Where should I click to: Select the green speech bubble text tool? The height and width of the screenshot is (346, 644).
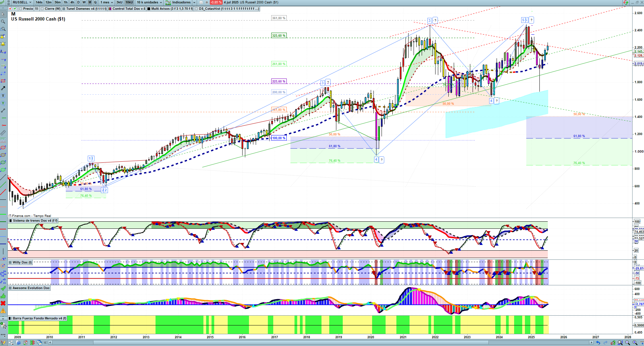[3, 103]
